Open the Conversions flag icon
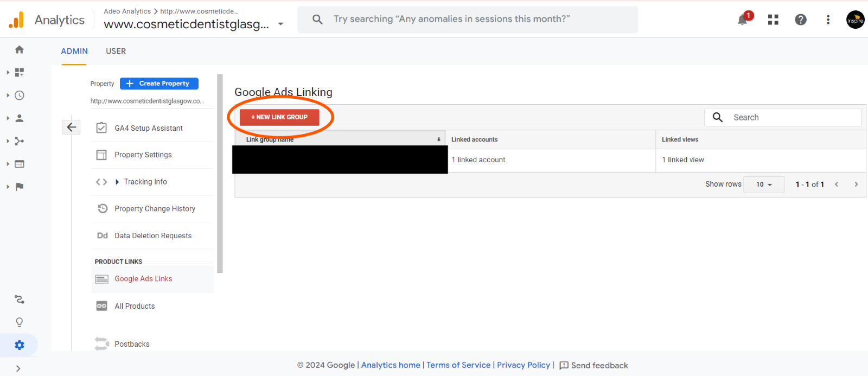 point(20,187)
